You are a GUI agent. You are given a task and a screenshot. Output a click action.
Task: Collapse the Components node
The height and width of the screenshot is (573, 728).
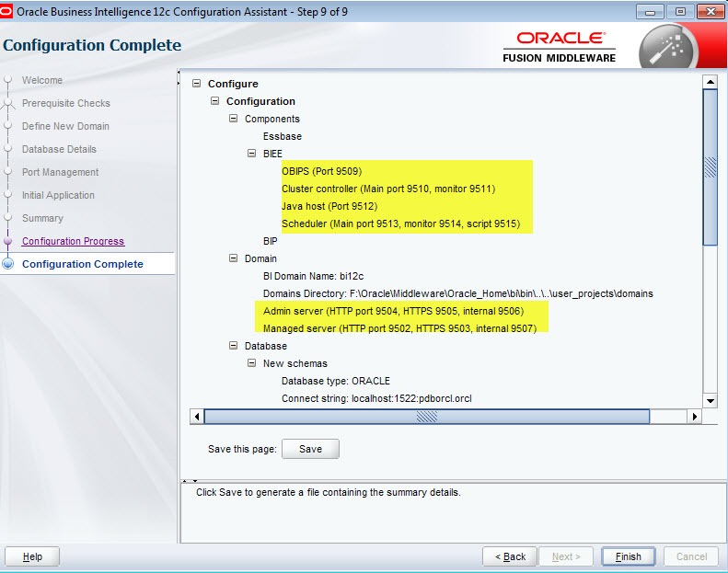pos(233,119)
